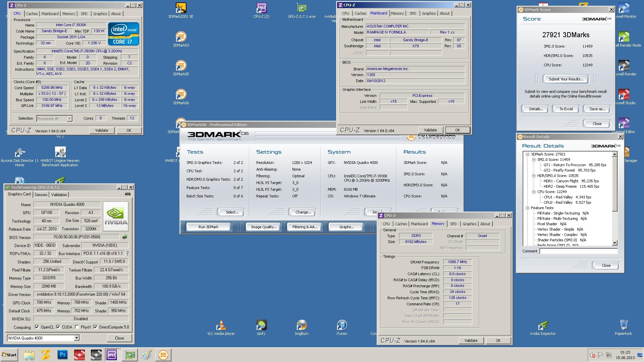Image resolution: width=644 pixels, height=362 pixels.
Task: Focus the Comment input field
Action: click(578, 251)
